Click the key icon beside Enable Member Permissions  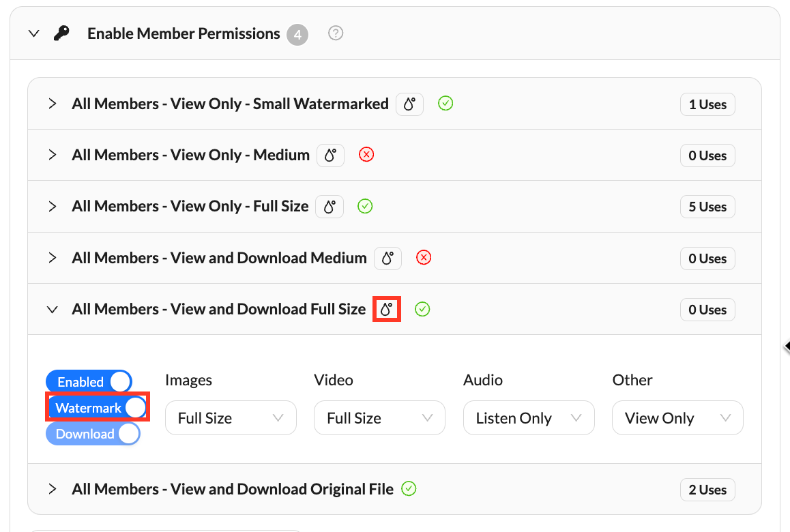pos(61,33)
